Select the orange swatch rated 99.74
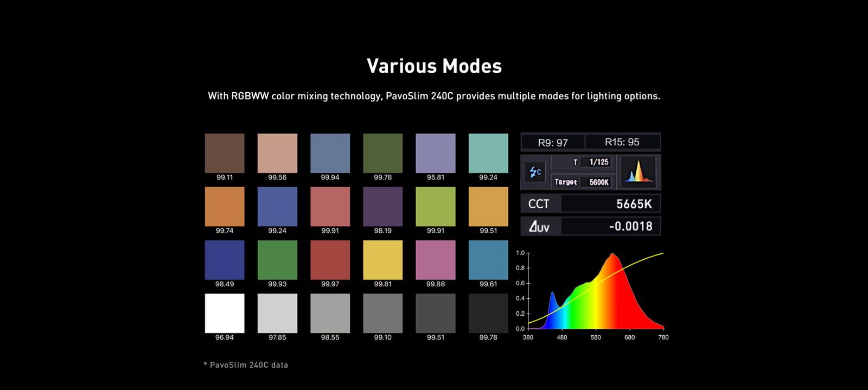This screenshot has width=868, height=390. click(225, 207)
